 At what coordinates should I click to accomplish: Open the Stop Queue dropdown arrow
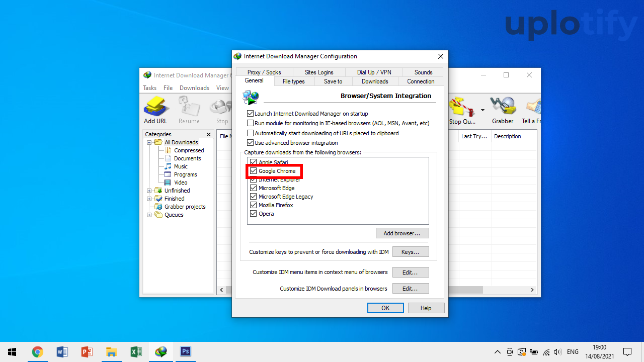tap(482, 110)
